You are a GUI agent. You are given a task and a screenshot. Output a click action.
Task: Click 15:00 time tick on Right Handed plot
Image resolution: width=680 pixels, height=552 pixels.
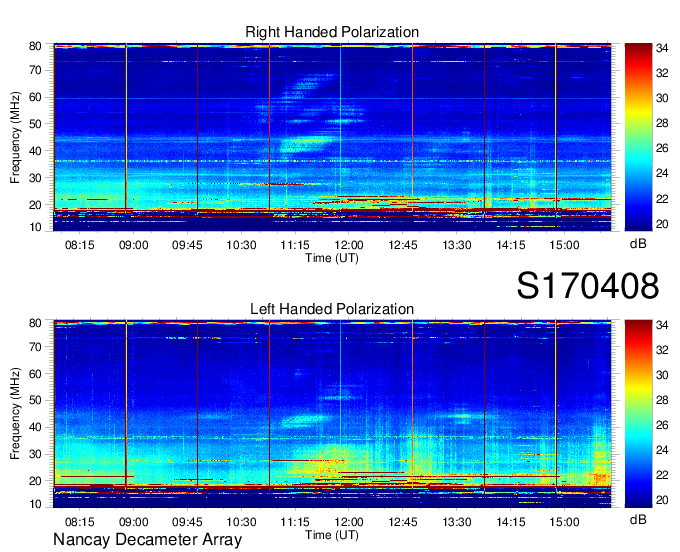[x=565, y=245]
